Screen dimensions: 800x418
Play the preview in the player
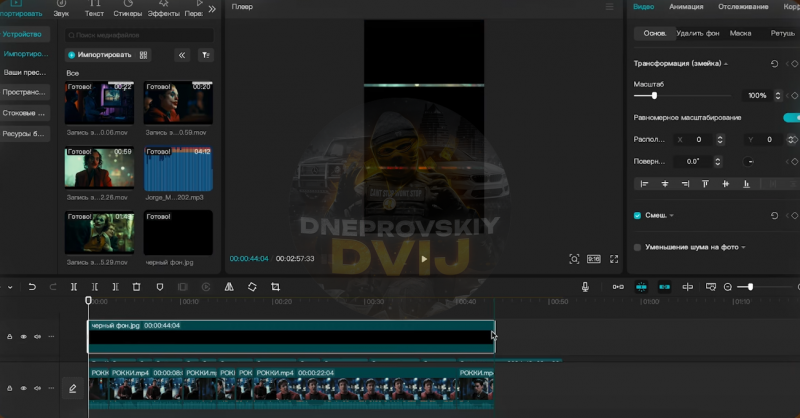(x=424, y=259)
